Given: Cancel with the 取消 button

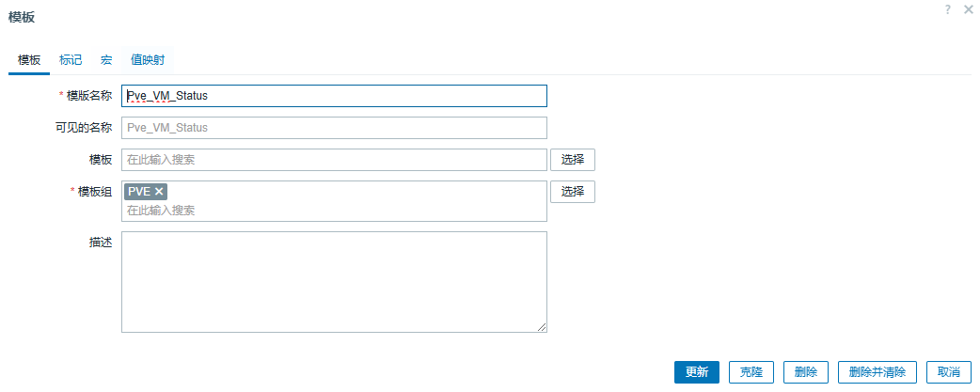Looking at the screenshot, I should (x=948, y=372).
